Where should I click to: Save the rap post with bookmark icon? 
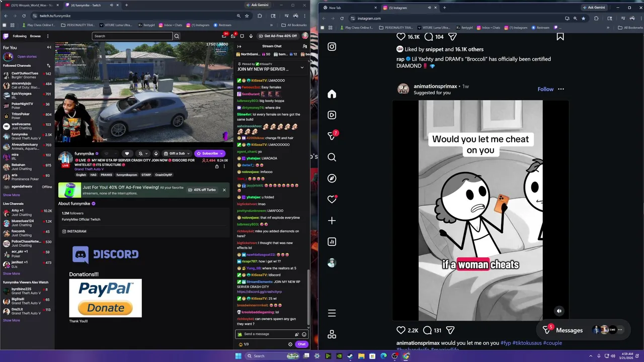coord(560,37)
